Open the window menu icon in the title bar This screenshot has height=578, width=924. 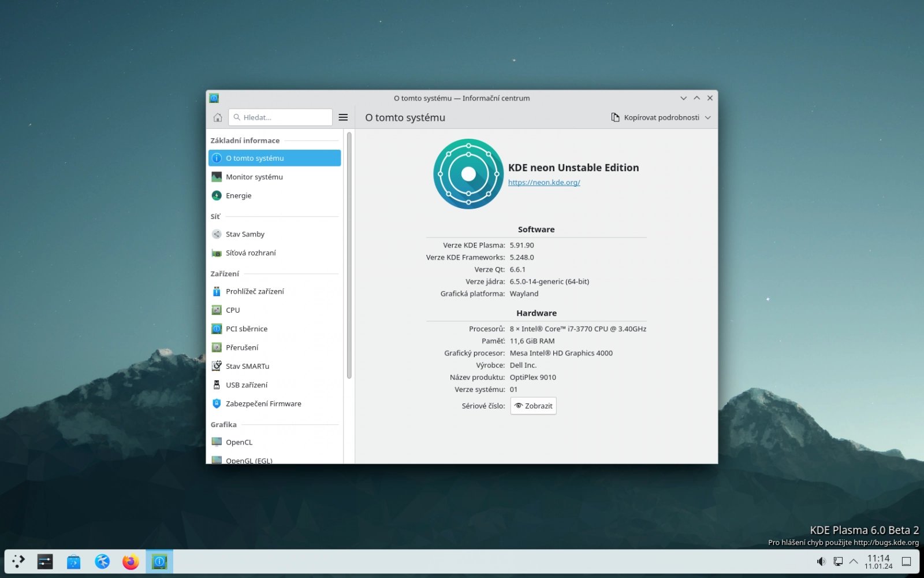[214, 98]
